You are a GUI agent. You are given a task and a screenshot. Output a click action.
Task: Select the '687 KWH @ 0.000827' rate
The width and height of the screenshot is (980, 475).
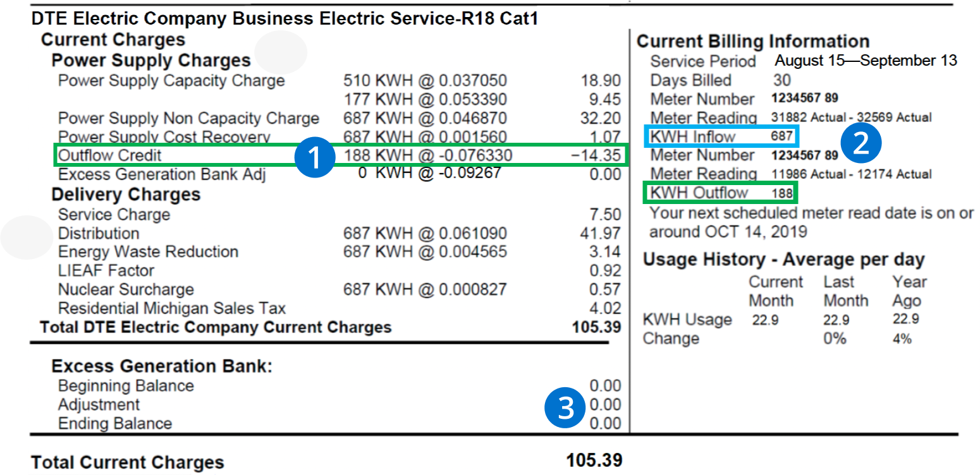[x=425, y=290]
